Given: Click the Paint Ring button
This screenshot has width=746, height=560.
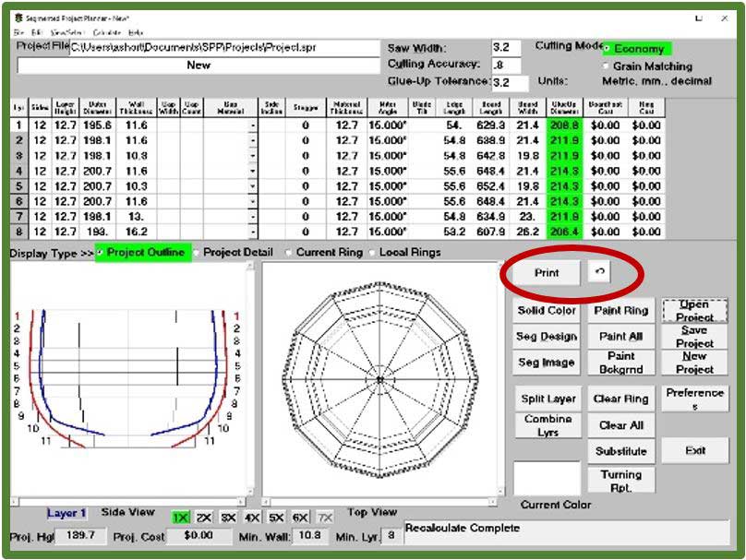Looking at the screenshot, I should [620, 311].
